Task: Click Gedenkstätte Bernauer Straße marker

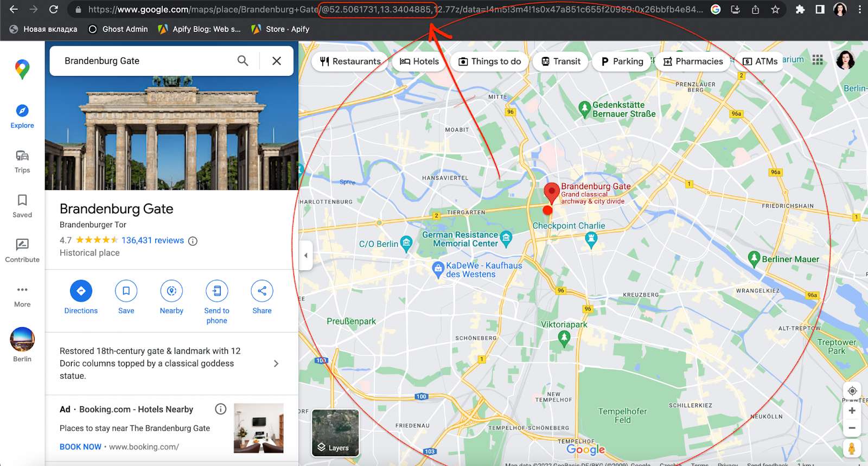Action: (x=584, y=109)
